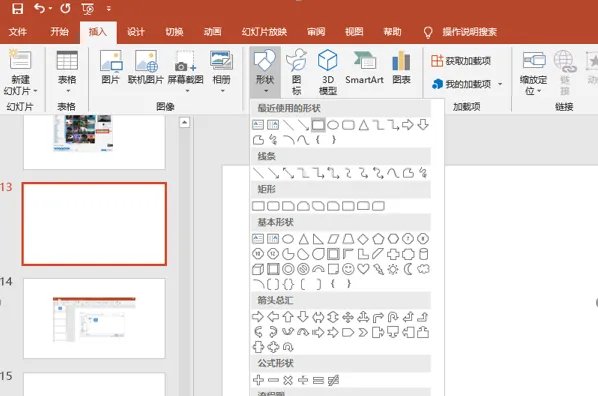Switch to the 动画 ribbon tab

click(212, 32)
